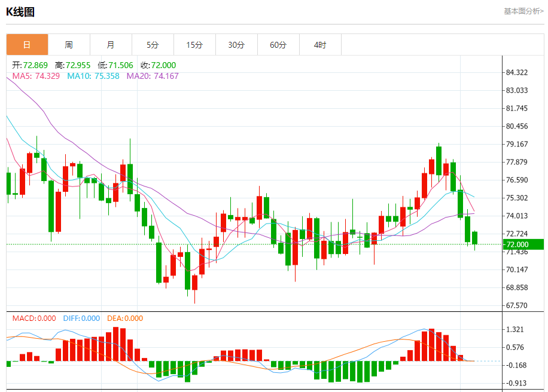
Task: Click the MA20: 74.167 label
Action: 153,76
